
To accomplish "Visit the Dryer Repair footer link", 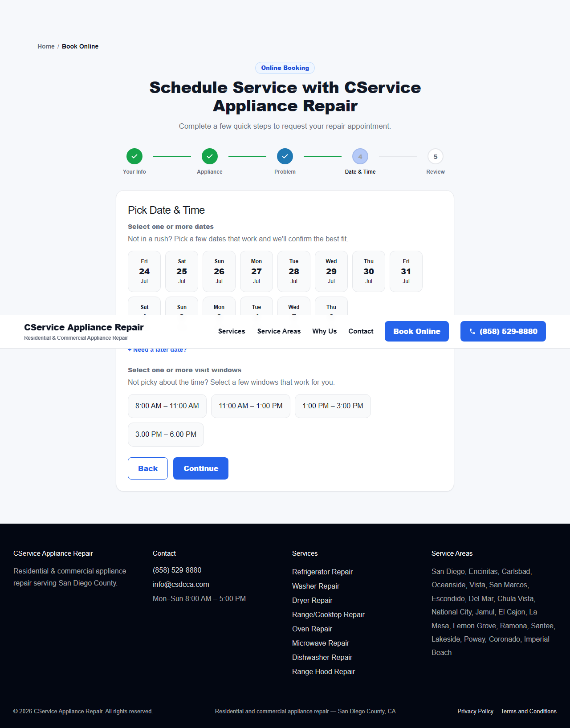I will tap(312, 600).
